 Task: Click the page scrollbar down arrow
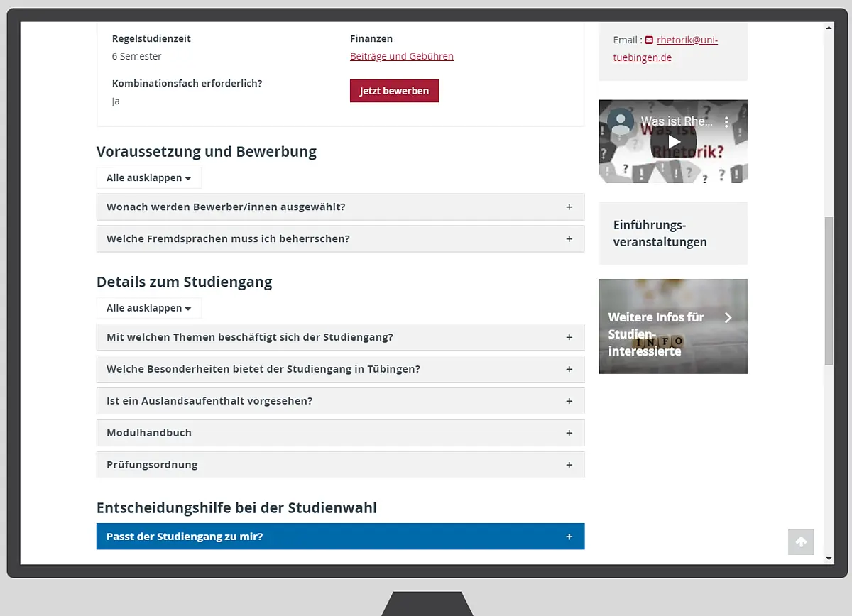[x=829, y=559]
